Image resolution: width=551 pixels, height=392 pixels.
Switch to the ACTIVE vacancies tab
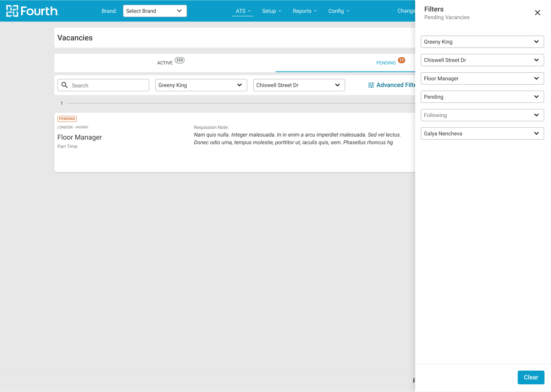(165, 63)
